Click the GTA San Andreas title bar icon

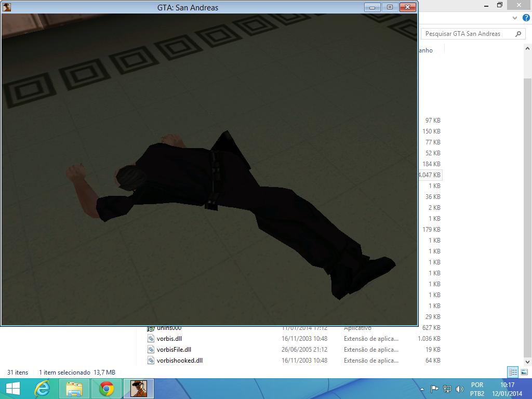[7, 7]
